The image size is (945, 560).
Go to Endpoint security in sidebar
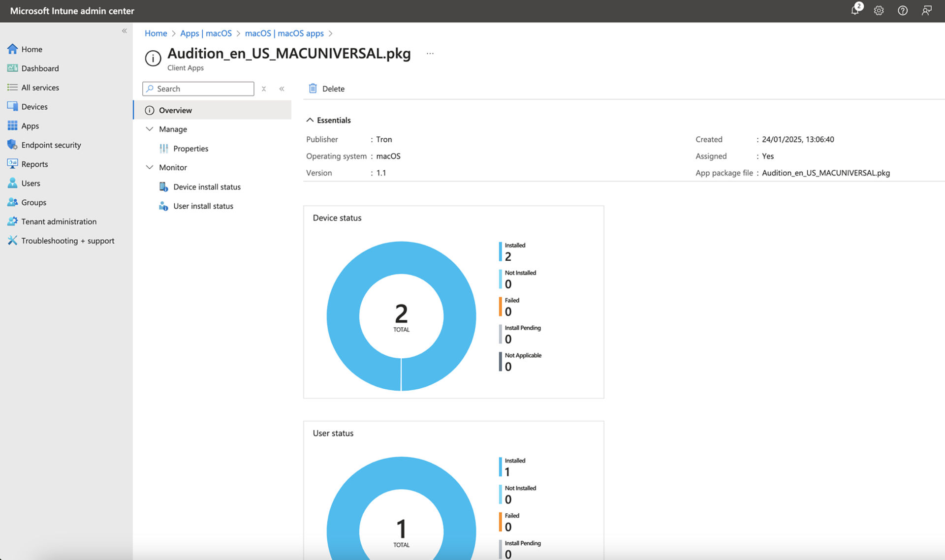pyautogui.click(x=51, y=145)
